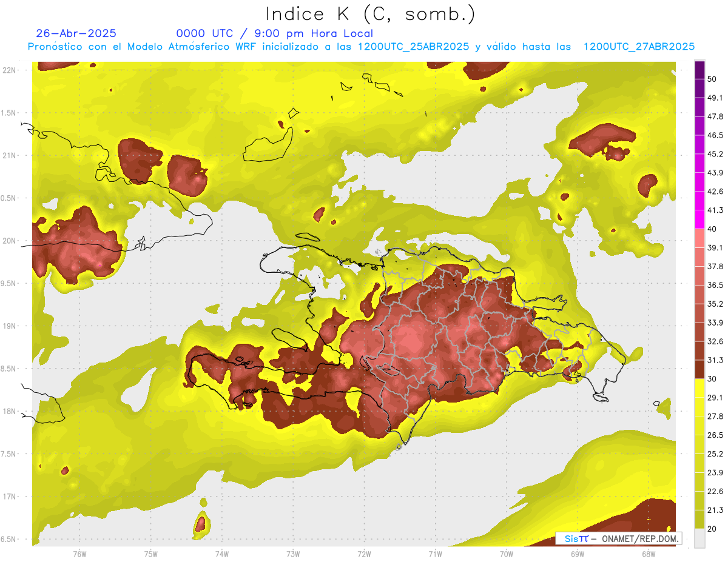Click the longitude label "72W"

coord(364,554)
